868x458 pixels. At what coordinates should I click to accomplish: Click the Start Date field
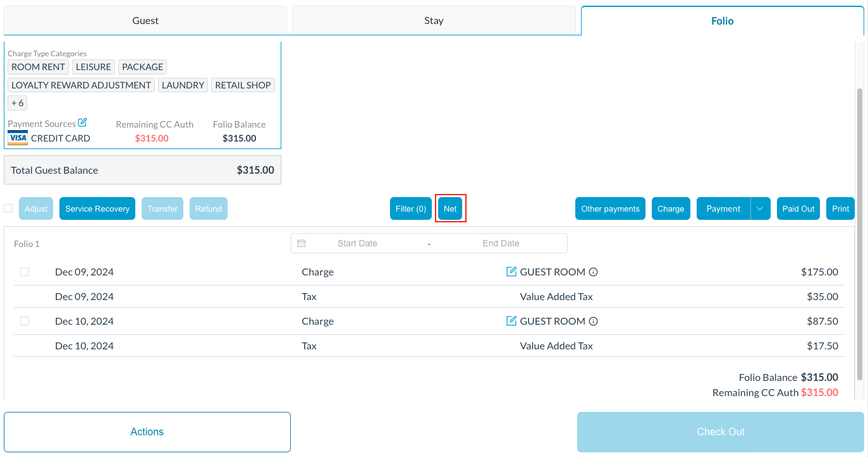(x=357, y=243)
